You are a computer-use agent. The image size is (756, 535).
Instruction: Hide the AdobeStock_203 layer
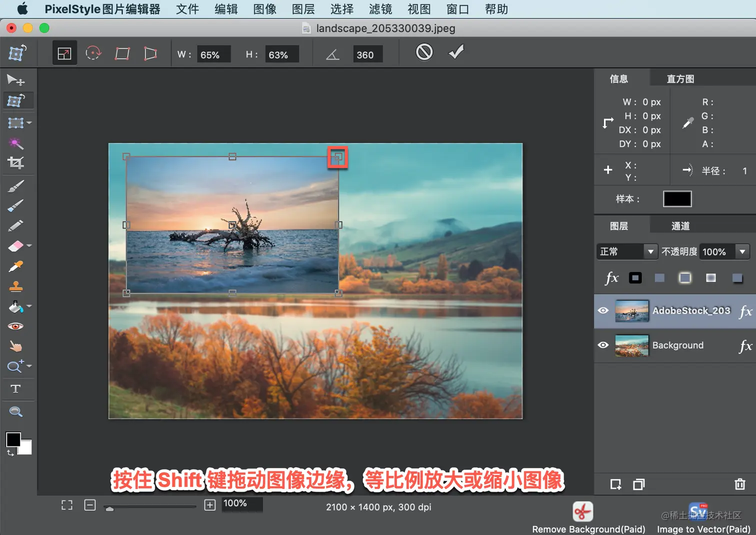[x=603, y=310]
